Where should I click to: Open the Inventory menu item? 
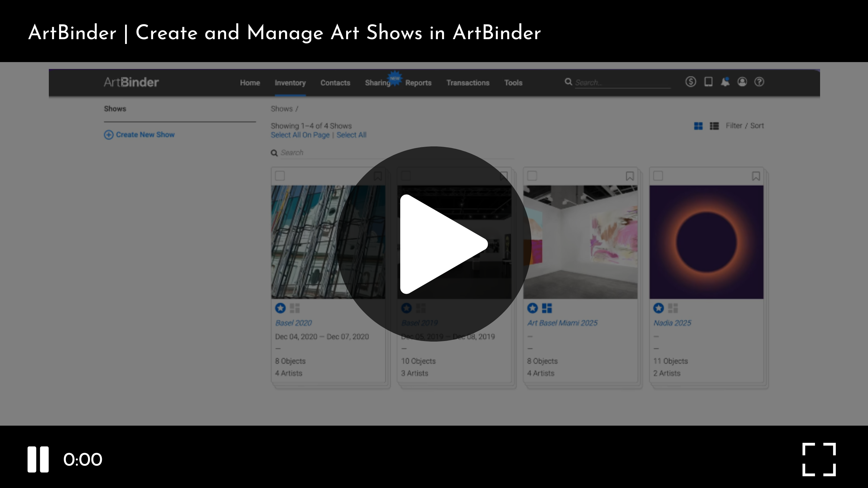[x=290, y=83]
